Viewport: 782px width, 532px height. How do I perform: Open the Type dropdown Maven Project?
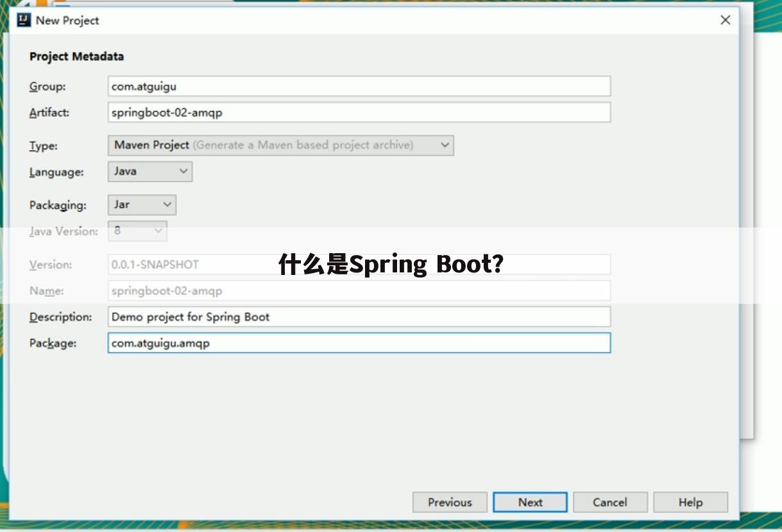(x=280, y=145)
